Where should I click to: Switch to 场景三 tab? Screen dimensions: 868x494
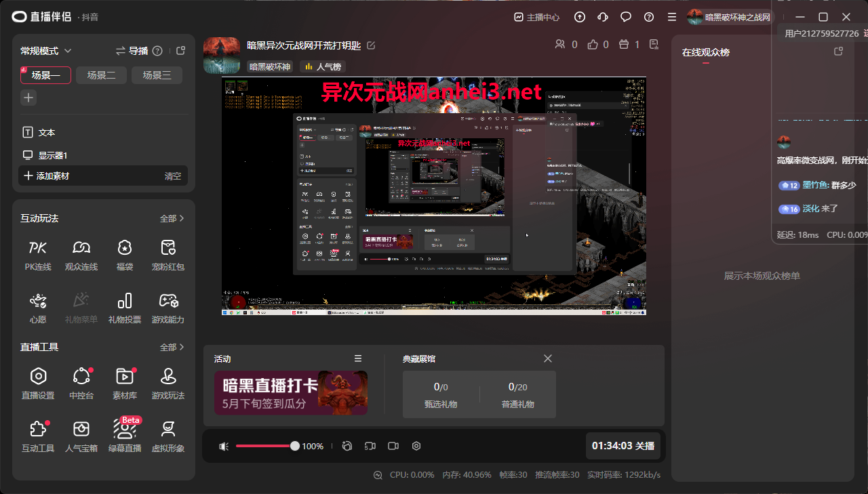[x=157, y=75]
